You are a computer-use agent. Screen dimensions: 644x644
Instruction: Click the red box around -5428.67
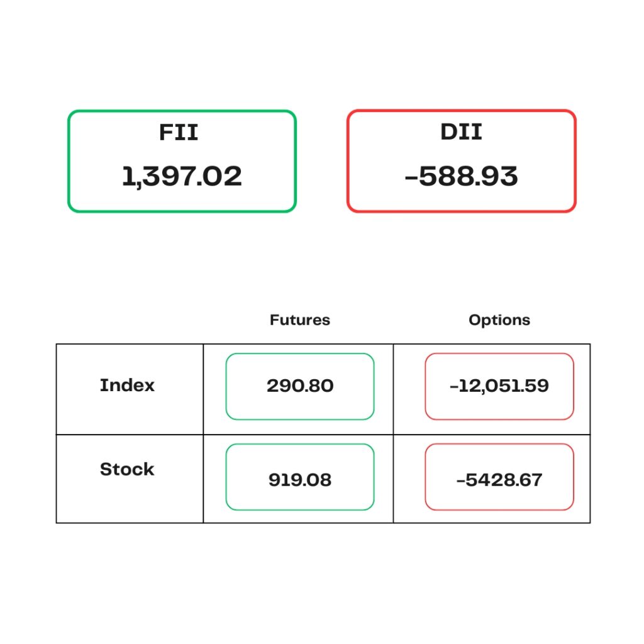tap(499, 477)
